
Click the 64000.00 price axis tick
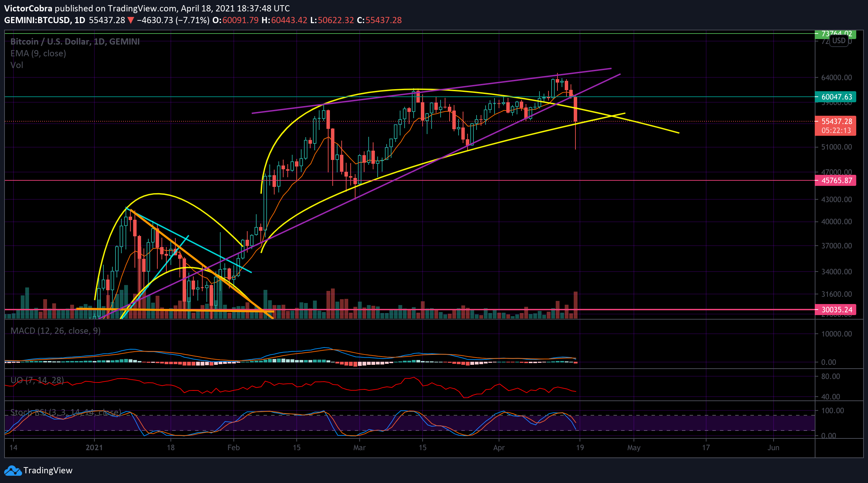[837, 77]
